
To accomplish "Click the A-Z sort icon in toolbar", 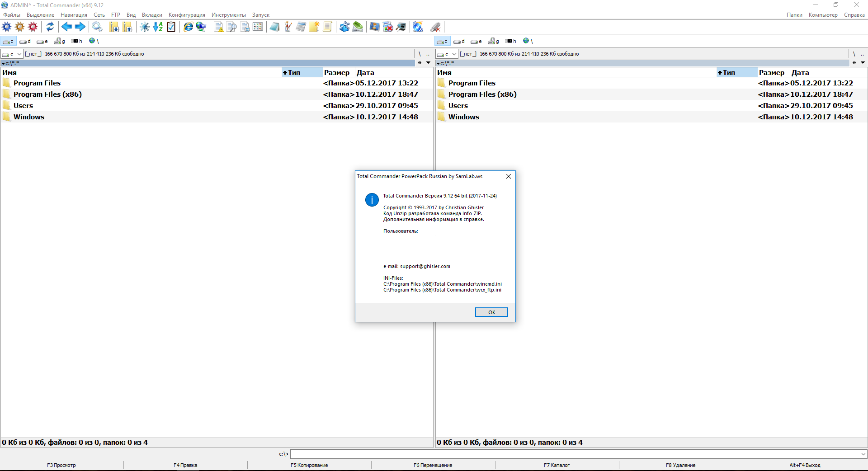I will tap(158, 27).
